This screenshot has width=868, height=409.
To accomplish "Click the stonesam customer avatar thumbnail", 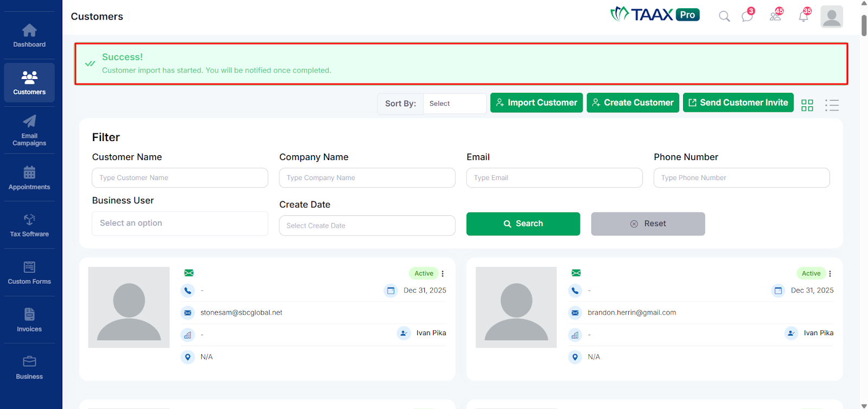I will pyautogui.click(x=129, y=308).
